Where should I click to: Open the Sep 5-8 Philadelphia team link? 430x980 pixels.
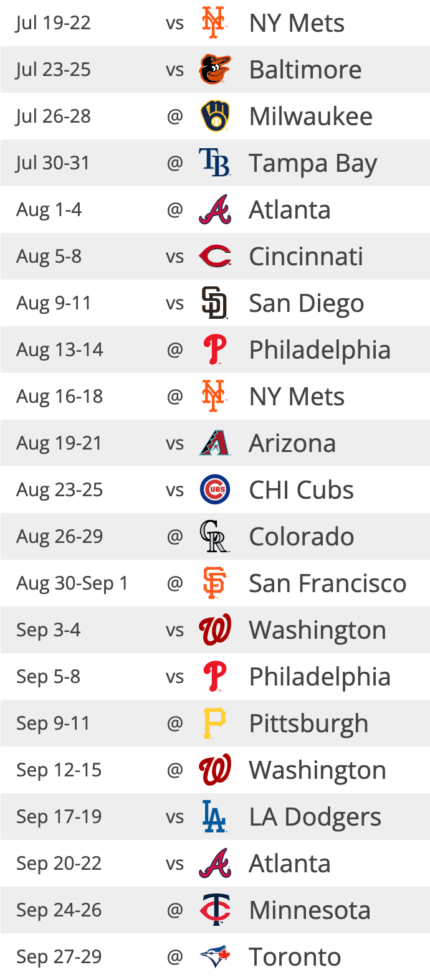320,677
